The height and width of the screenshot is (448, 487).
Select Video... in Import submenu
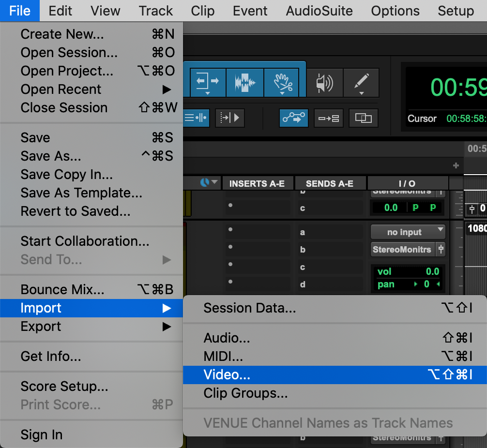coord(335,375)
